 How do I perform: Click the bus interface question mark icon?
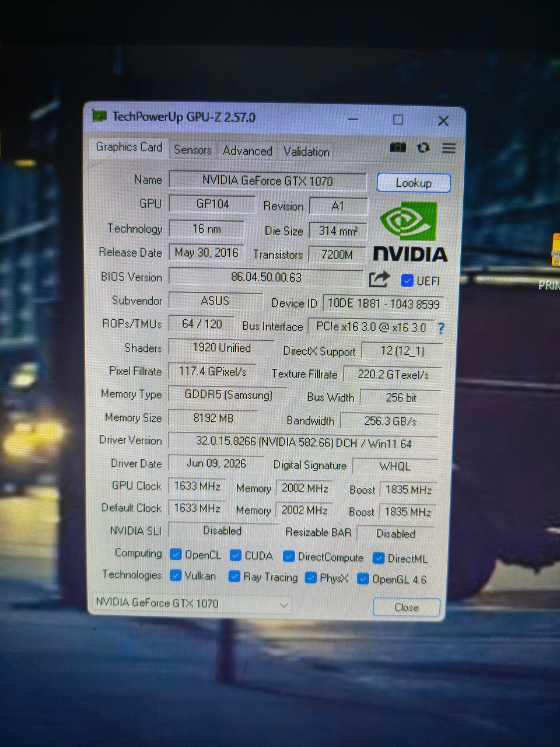[440, 328]
